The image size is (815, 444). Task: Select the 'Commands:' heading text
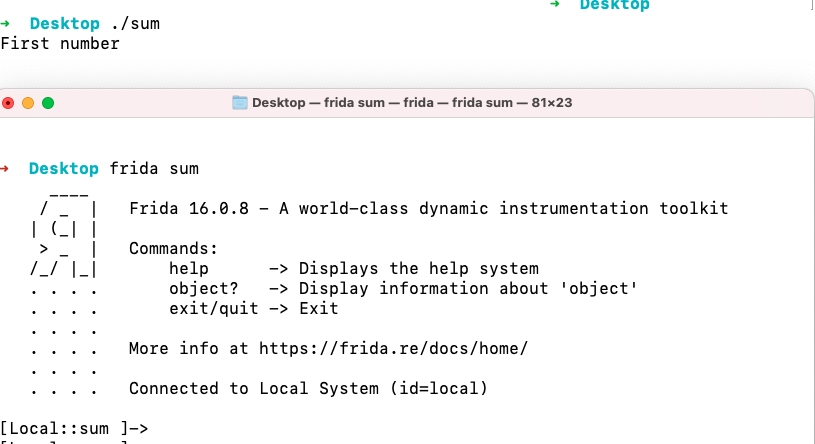pyautogui.click(x=173, y=249)
